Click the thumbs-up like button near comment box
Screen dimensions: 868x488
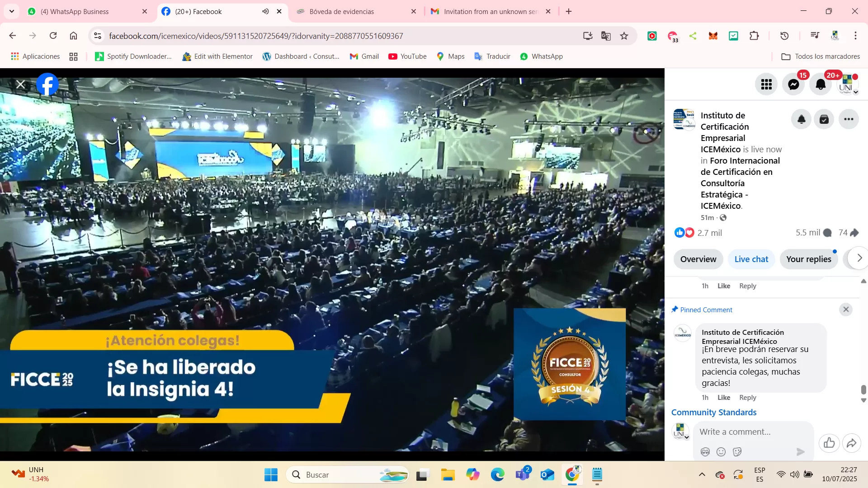[829, 443]
